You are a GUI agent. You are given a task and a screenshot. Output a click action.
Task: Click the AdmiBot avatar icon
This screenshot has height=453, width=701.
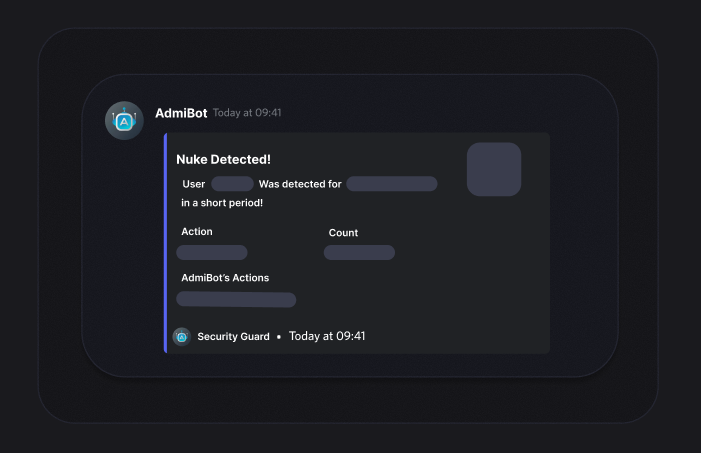[x=124, y=121]
